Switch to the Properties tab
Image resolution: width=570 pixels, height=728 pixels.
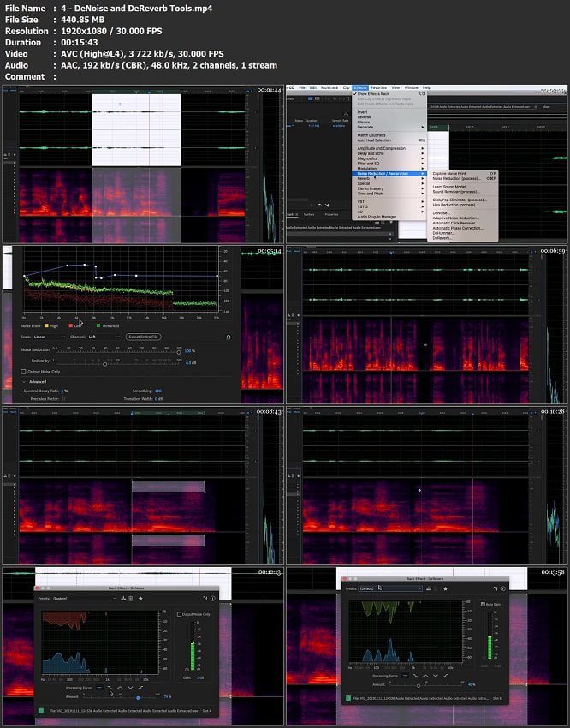coord(331,214)
